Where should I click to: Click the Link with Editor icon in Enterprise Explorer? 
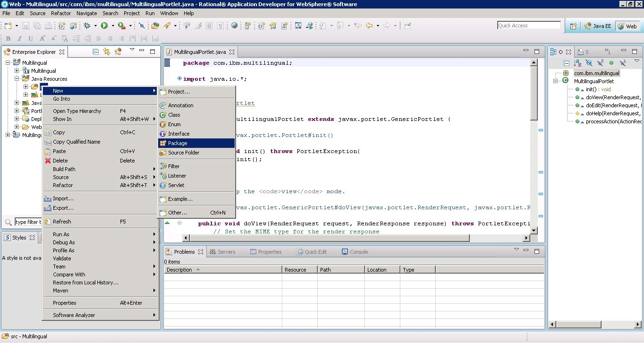107,51
